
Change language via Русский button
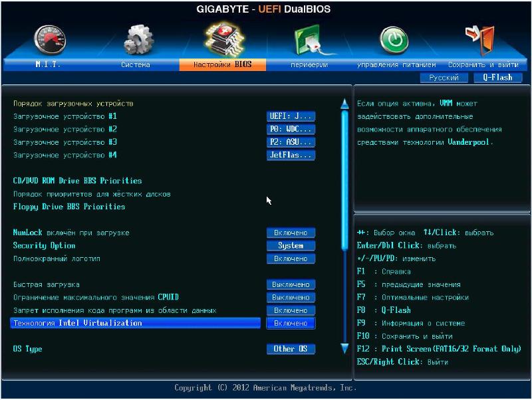444,78
